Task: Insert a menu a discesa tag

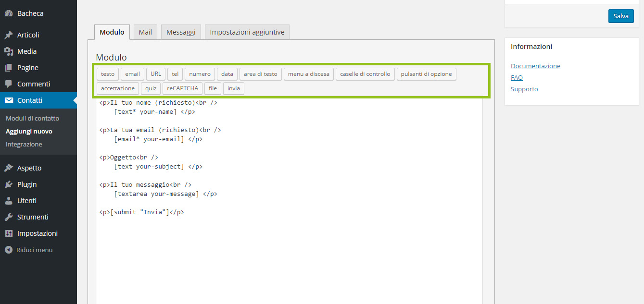Action: pos(309,74)
